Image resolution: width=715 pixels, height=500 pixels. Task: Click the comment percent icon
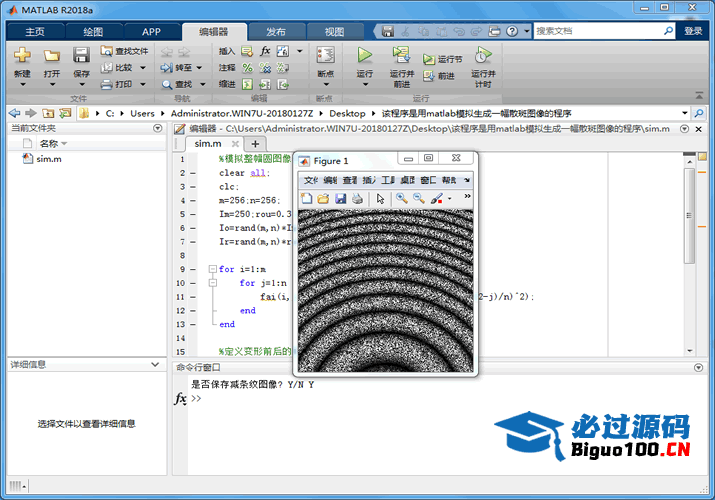pyautogui.click(x=247, y=67)
